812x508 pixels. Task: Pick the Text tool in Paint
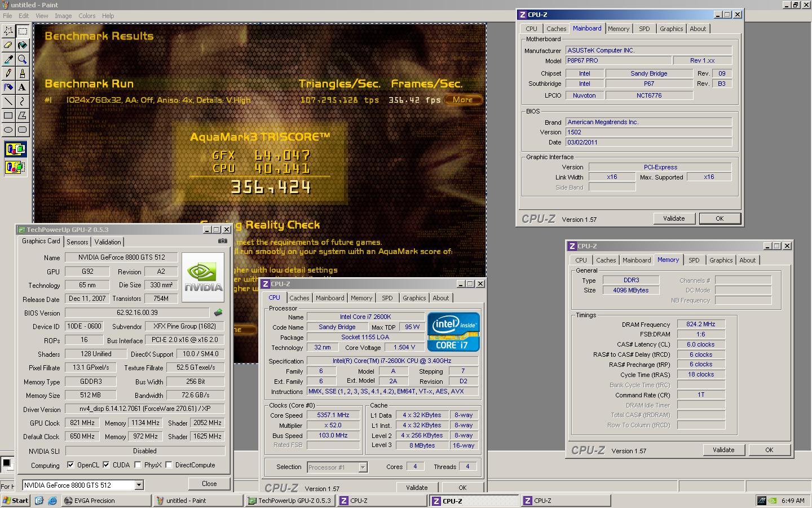point(23,87)
